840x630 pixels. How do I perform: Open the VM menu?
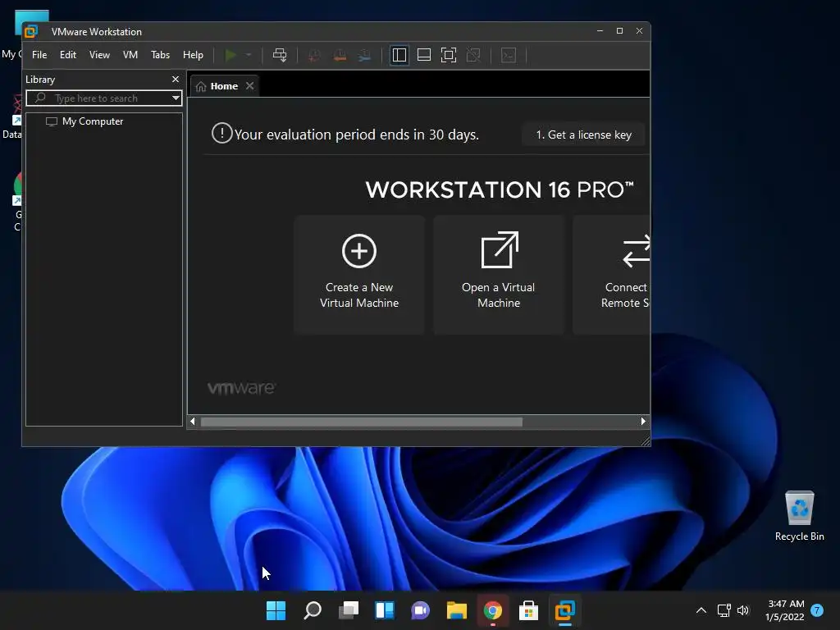click(x=130, y=55)
